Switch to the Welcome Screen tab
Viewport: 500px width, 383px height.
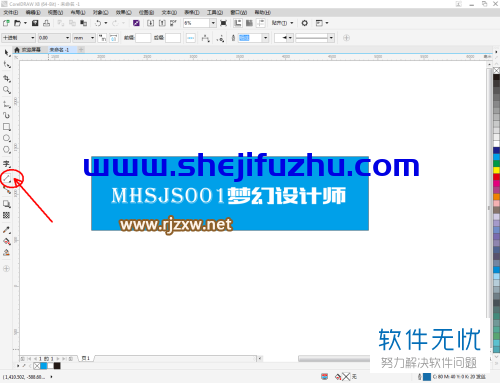28,50
